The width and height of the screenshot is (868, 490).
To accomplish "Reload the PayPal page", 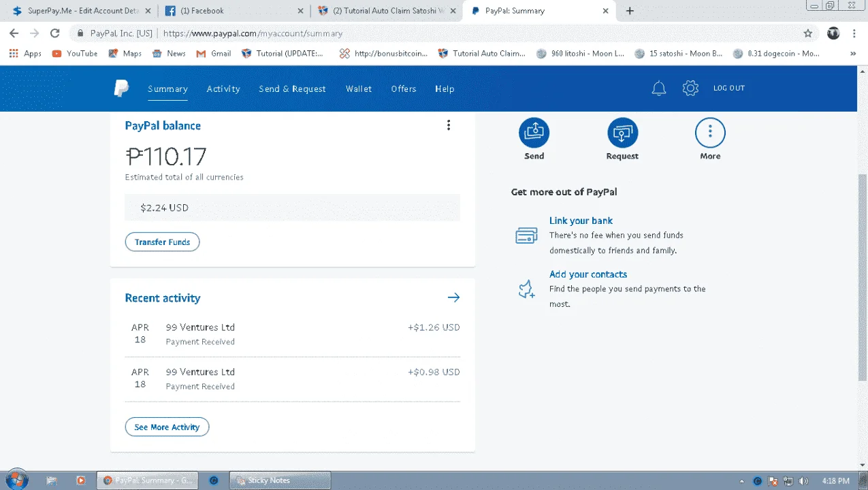I will pyautogui.click(x=55, y=33).
